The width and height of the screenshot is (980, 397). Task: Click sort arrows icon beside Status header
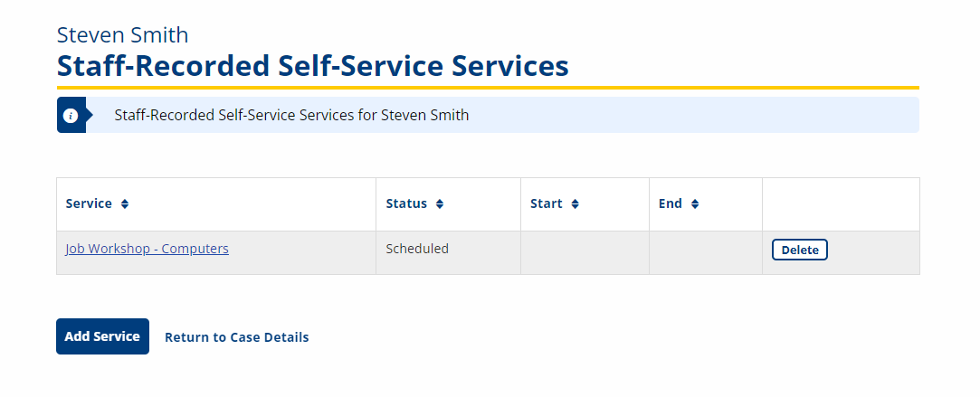click(440, 204)
